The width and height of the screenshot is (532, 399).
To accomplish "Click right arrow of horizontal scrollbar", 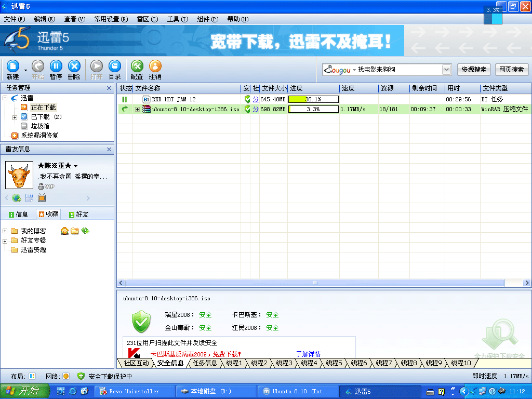I will 527,283.
